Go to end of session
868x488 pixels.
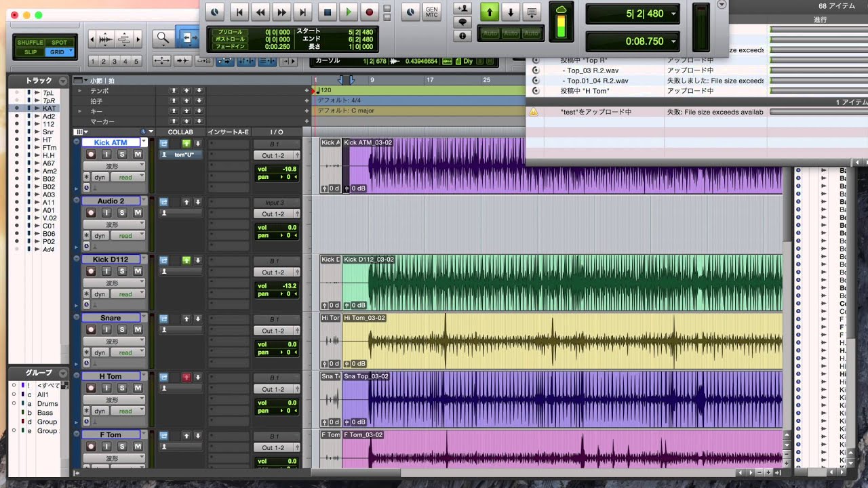point(303,12)
